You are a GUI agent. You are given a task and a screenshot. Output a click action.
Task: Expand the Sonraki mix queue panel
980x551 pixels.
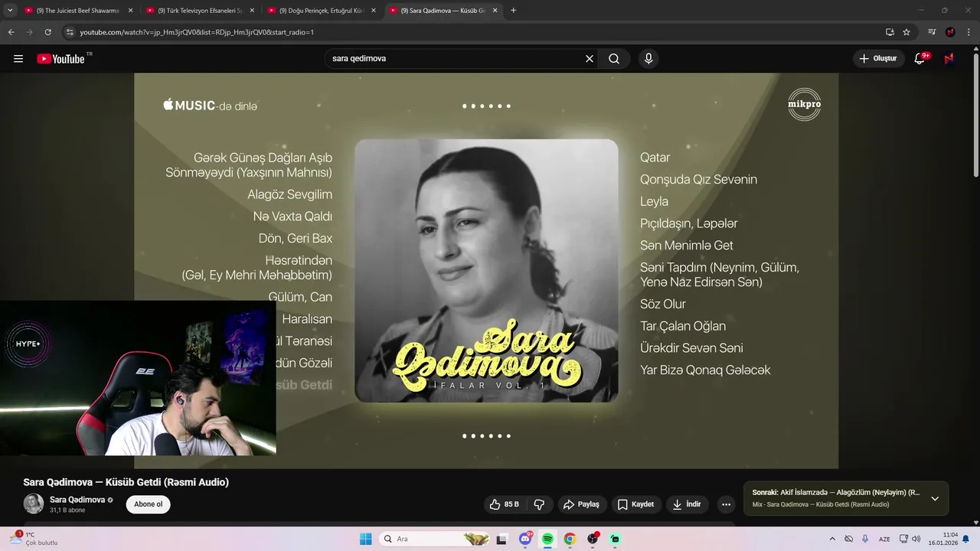click(935, 498)
